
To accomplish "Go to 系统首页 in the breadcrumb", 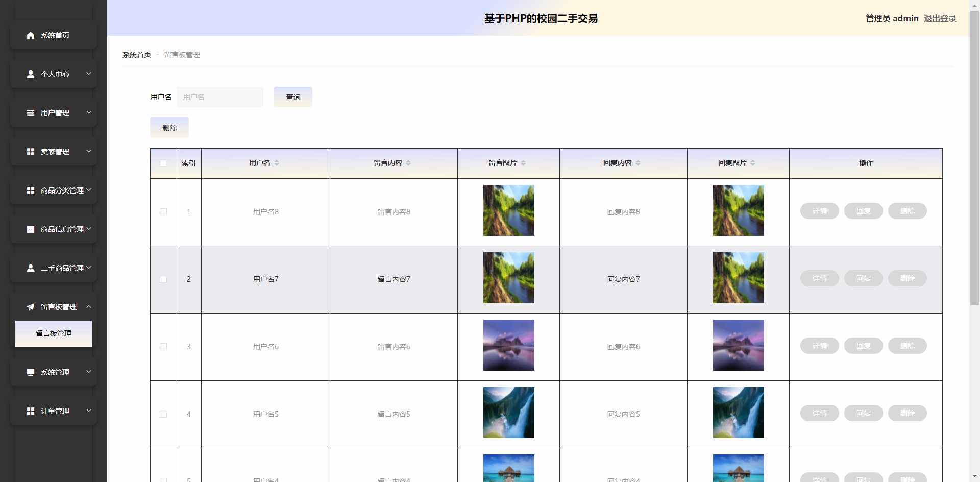I will click(x=137, y=55).
